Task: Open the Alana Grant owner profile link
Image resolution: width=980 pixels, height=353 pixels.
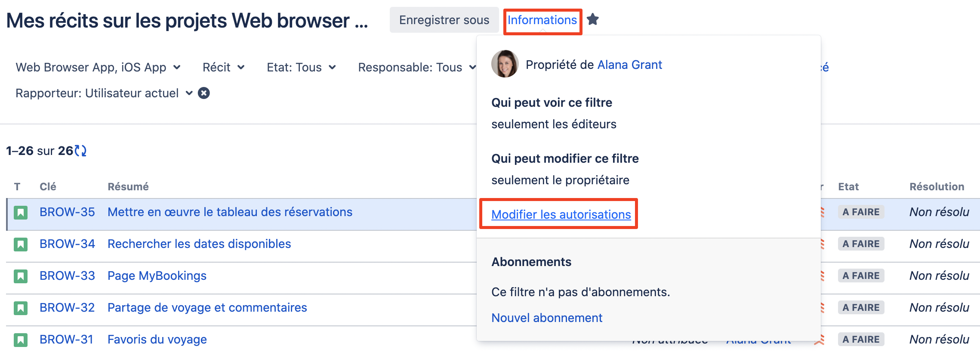Action: 629,65
